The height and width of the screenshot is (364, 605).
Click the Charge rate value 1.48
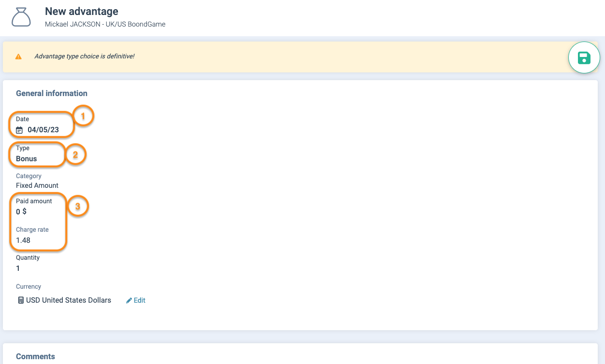(x=23, y=240)
